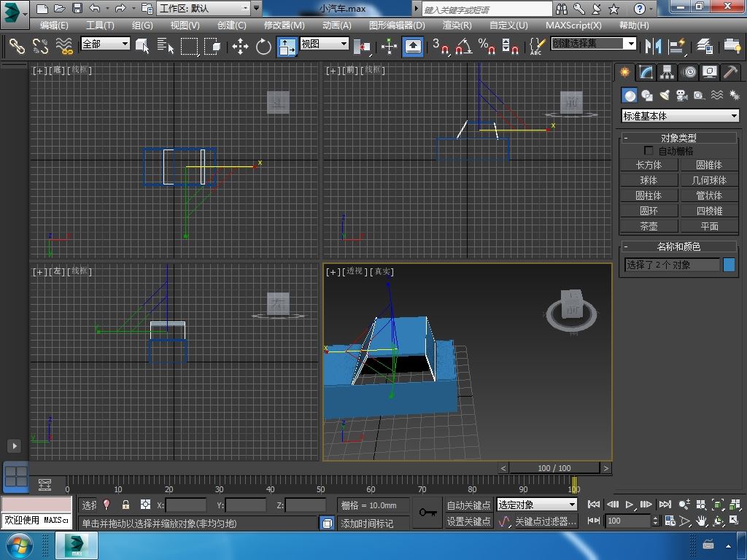The image size is (747, 560).
Task: Click the Select and Link chain icon
Action: click(x=17, y=47)
